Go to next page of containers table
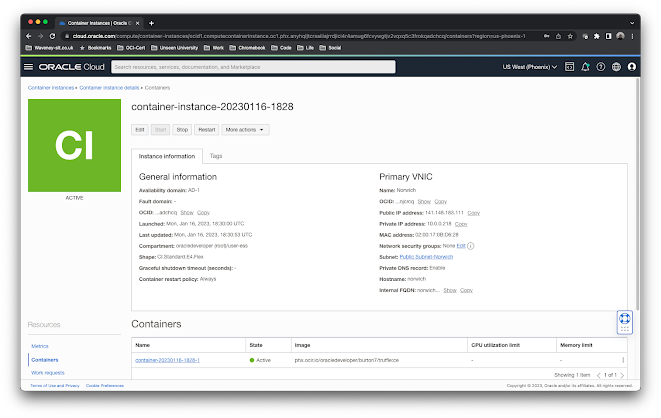The height and width of the screenshot is (418, 661). point(622,375)
